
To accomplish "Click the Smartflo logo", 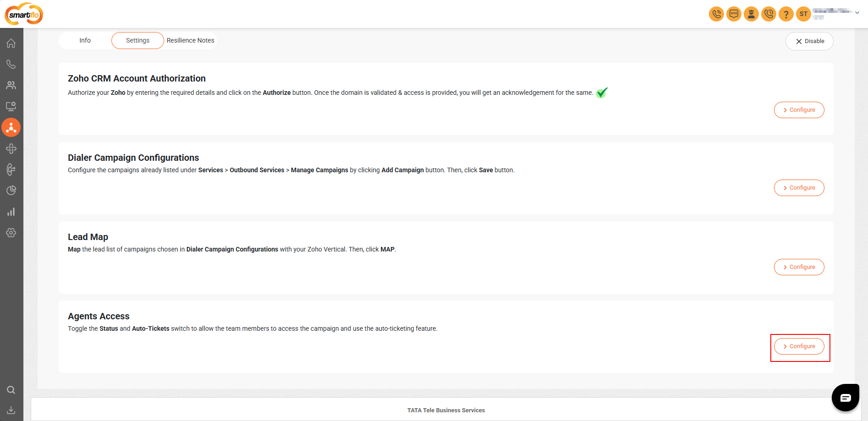I will [24, 14].
